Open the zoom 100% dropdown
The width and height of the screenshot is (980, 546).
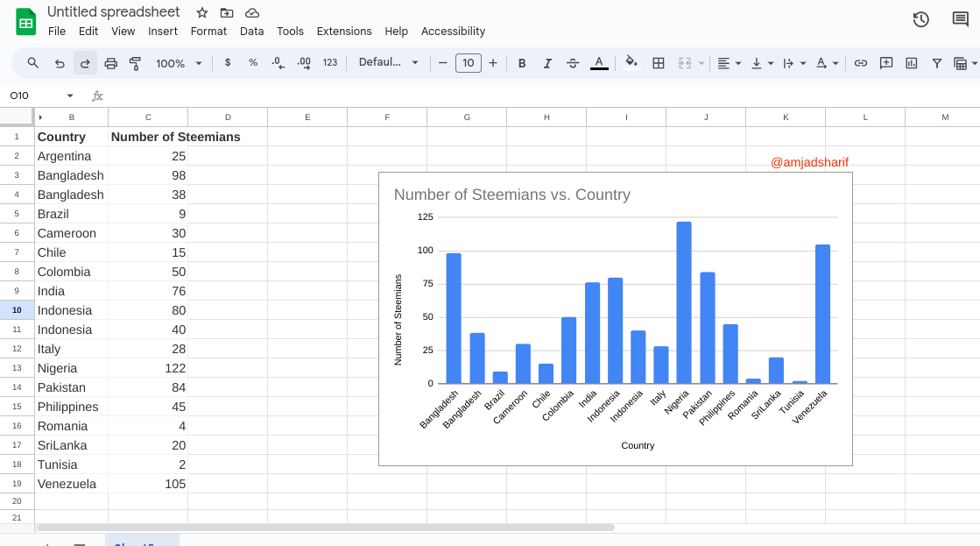[x=179, y=63]
